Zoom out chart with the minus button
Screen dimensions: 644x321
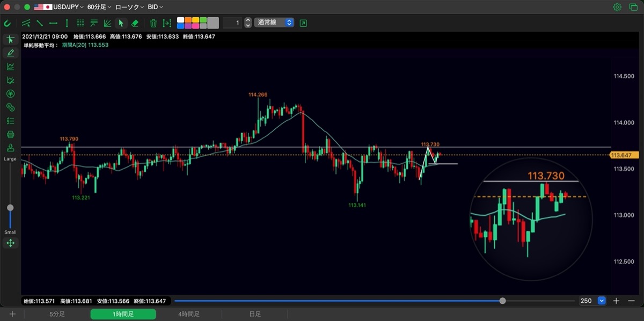point(631,301)
